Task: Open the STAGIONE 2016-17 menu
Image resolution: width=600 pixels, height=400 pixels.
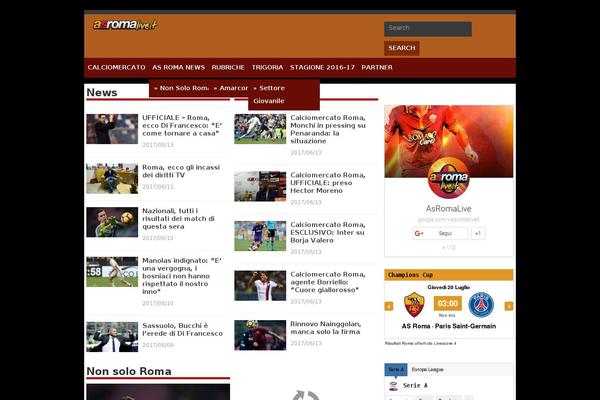Action: 322,67
